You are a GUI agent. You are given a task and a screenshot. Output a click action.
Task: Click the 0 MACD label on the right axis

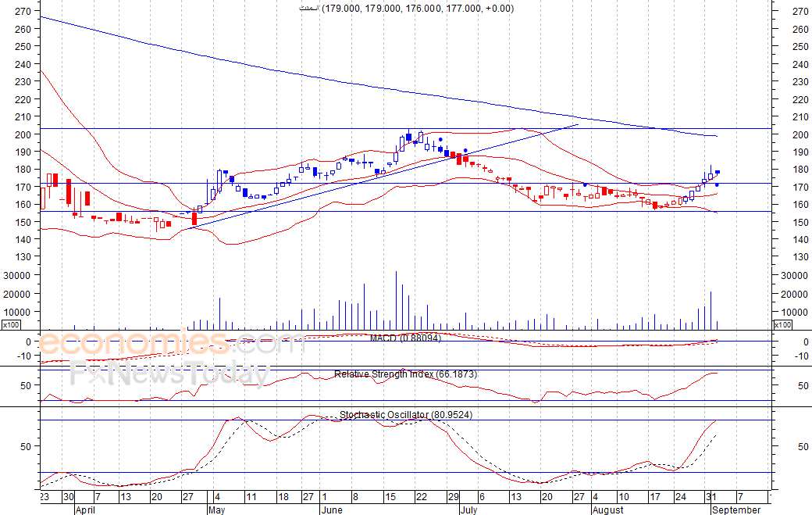point(806,342)
